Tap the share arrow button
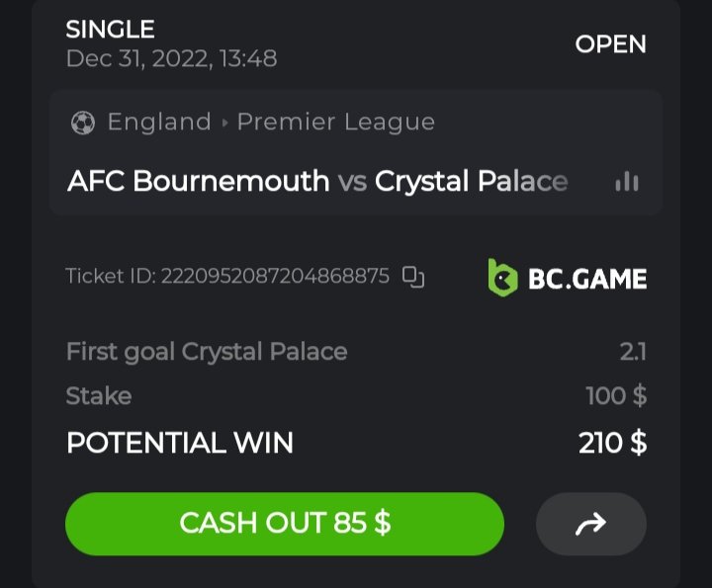Screen dimensions: 712x588 [590, 524]
